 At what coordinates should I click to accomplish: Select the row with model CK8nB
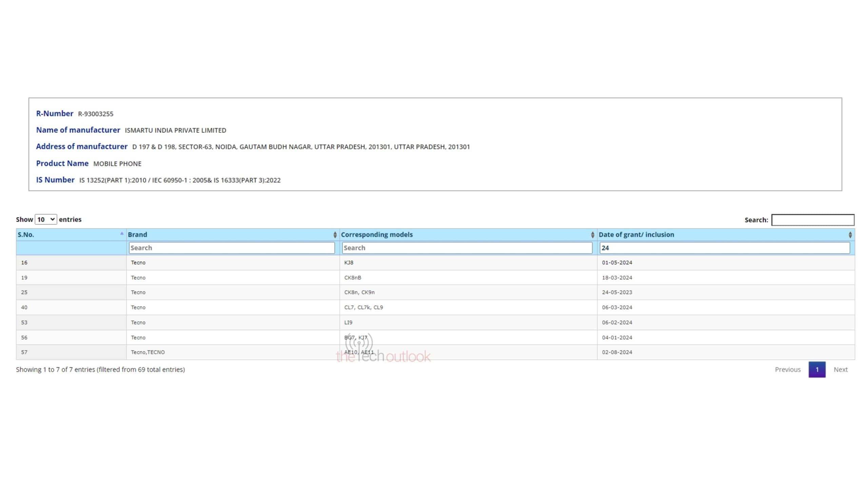pyautogui.click(x=353, y=278)
